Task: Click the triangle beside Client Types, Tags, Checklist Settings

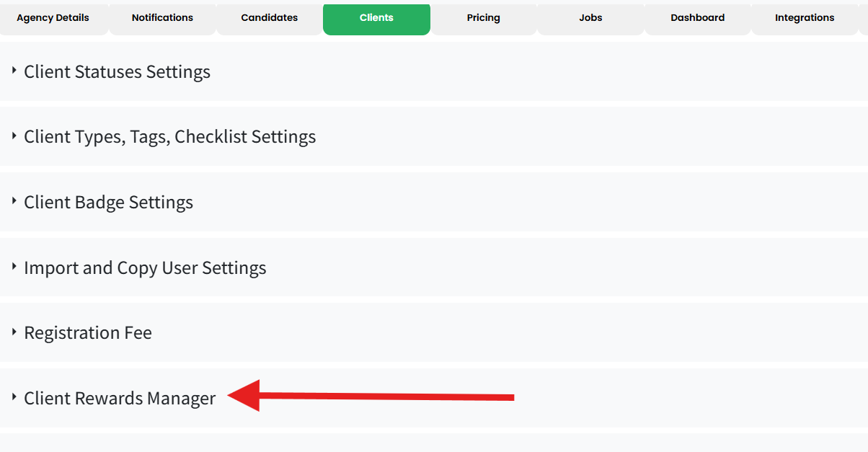Action: (14, 136)
